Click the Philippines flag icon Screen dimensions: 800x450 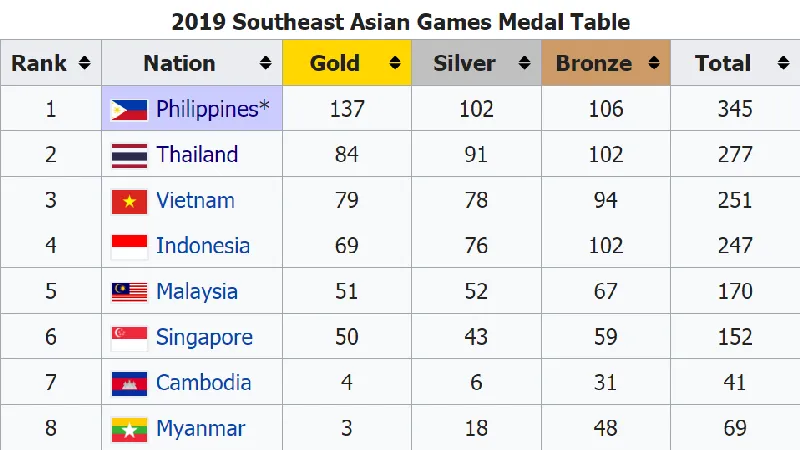pos(129,109)
